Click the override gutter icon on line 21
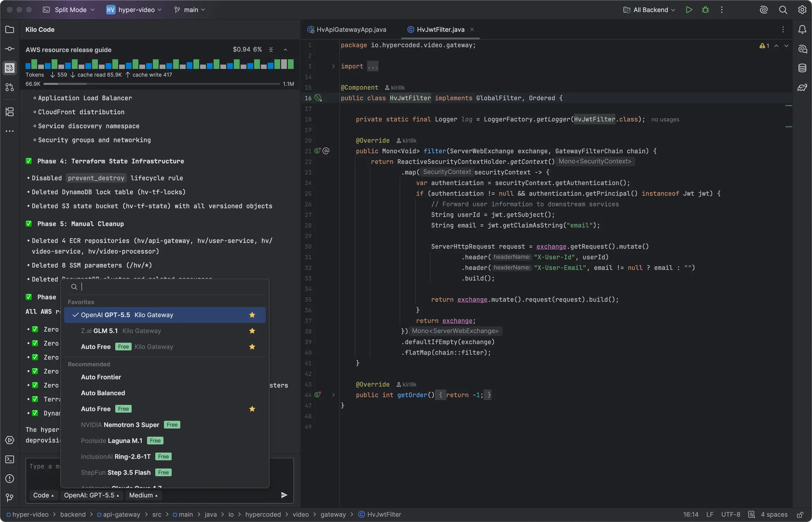The width and height of the screenshot is (812, 522). 318,151
